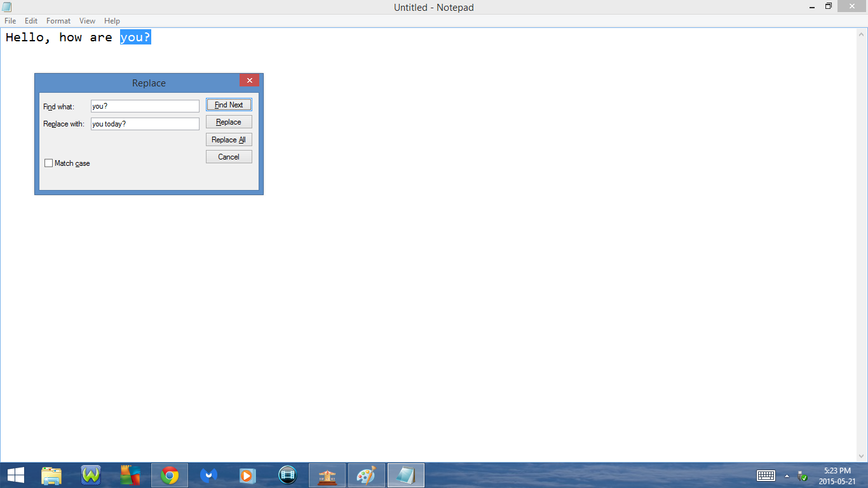Image resolution: width=868 pixels, height=488 pixels.
Task: Click the USB device tray icon
Action: click(x=802, y=475)
